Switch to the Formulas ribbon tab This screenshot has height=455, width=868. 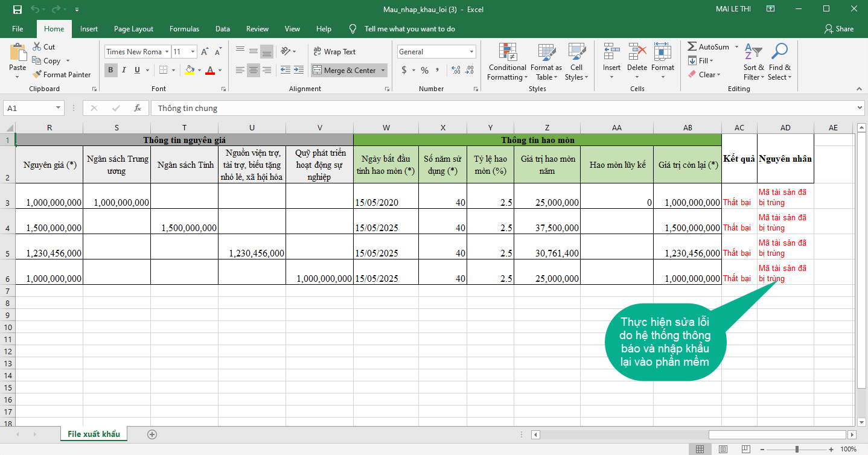pyautogui.click(x=184, y=29)
